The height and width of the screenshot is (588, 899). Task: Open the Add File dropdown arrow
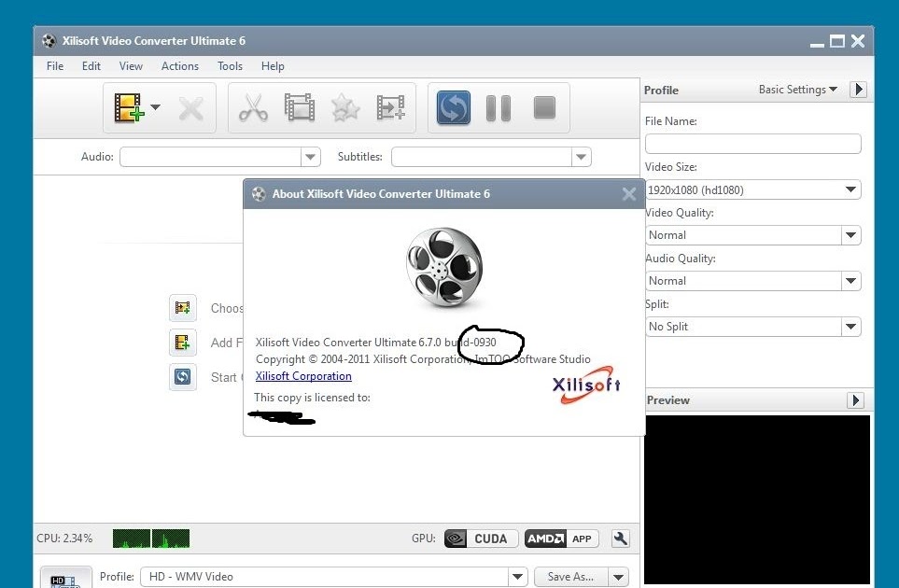coord(155,107)
